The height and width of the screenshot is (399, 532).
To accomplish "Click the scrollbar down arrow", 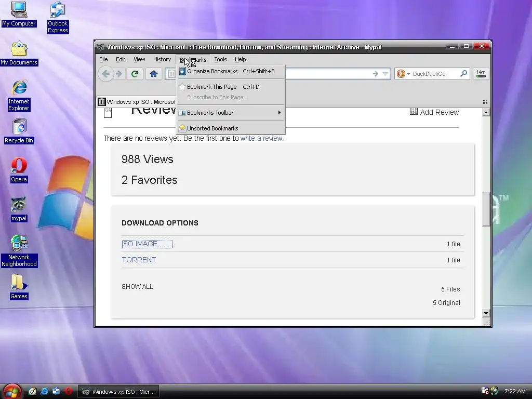I will pos(486,313).
